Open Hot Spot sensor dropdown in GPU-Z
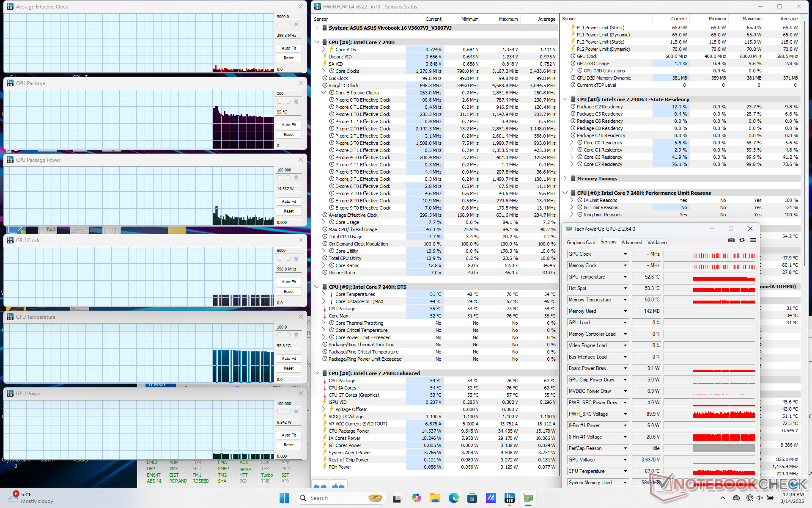 click(625, 288)
